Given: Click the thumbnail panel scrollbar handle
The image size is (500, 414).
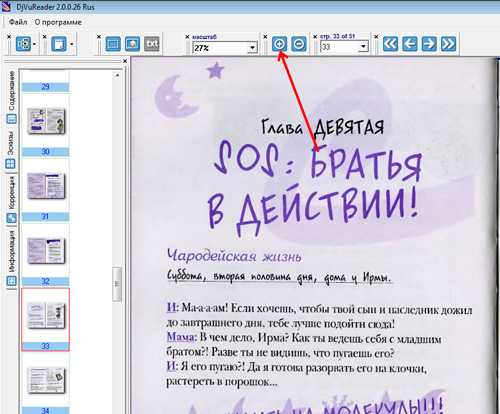Looking at the screenshot, I should pos(117,284).
